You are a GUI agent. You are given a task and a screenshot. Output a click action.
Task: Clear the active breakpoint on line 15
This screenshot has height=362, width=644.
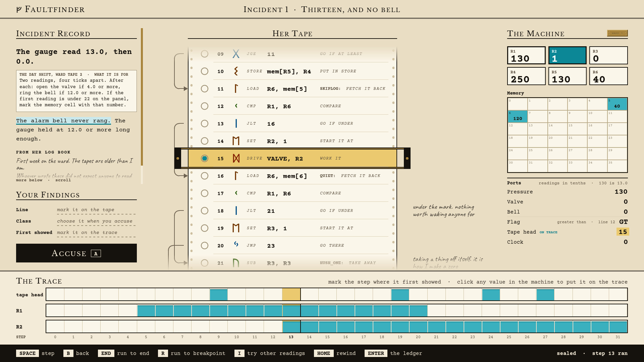pyautogui.click(x=205, y=158)
